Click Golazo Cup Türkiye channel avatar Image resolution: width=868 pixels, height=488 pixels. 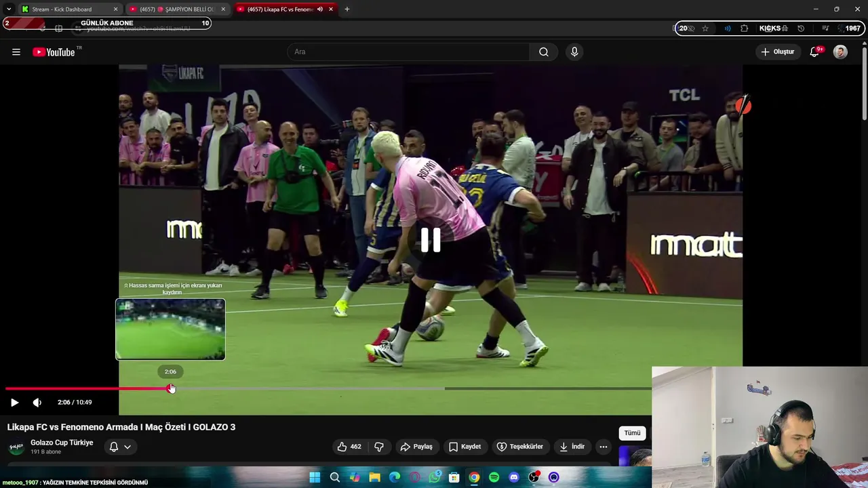pos(16,447)
